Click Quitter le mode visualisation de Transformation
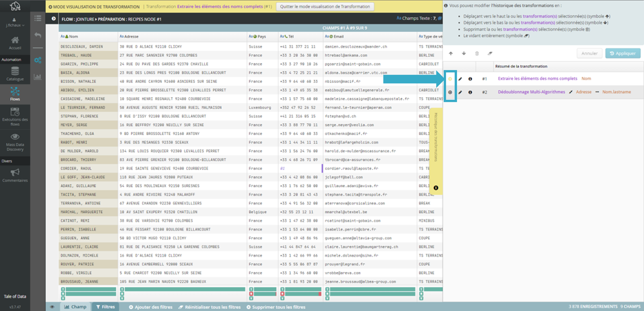The width and height of the screenshot is (644, 311). [x=325, y=6]
